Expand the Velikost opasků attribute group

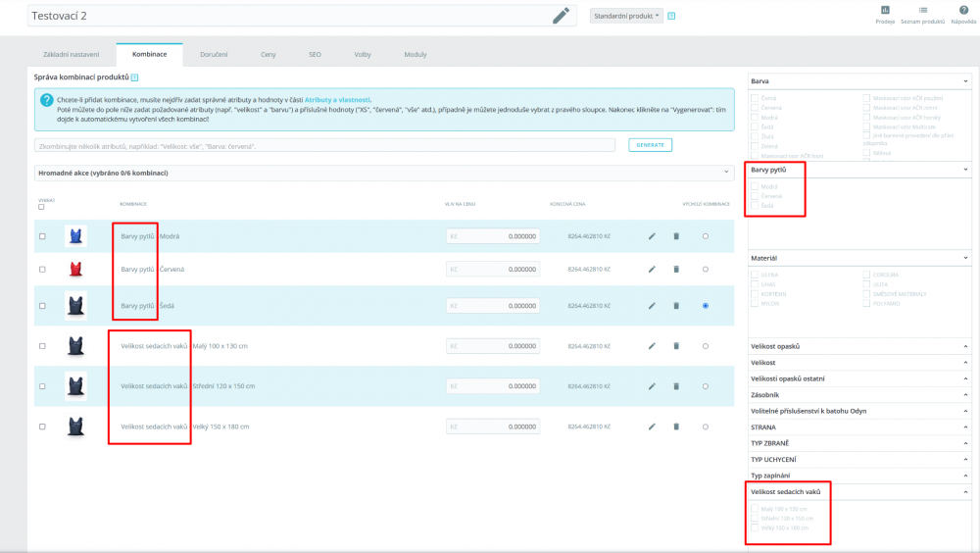coord(859,346)
